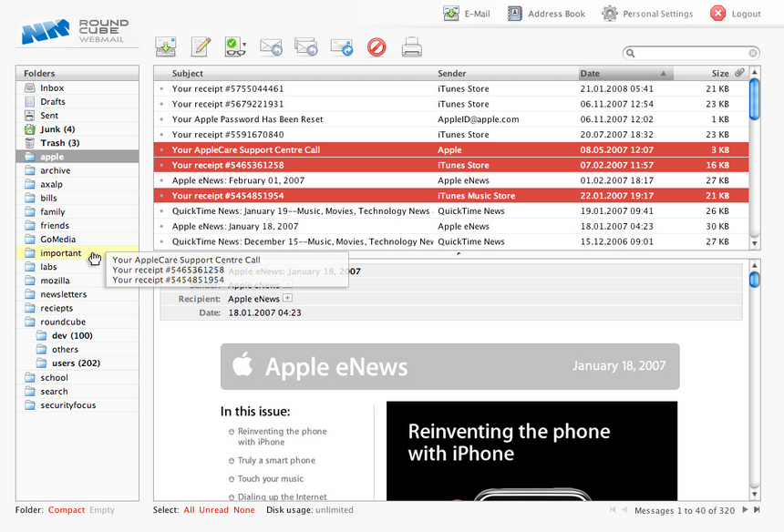Open the Junk (4) folder
This screenshot has height=532, width=784.
click(57, 129)
